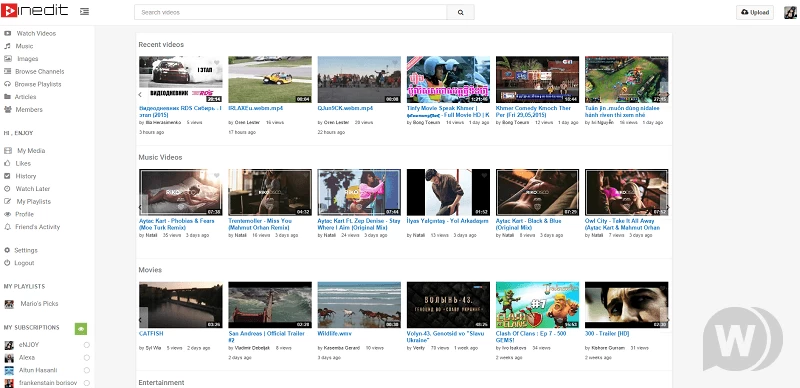Click the Watch Videos sidebar icon
Image resolution: width=800 pixels, height=388 pixels.
(x=8, y=33)
